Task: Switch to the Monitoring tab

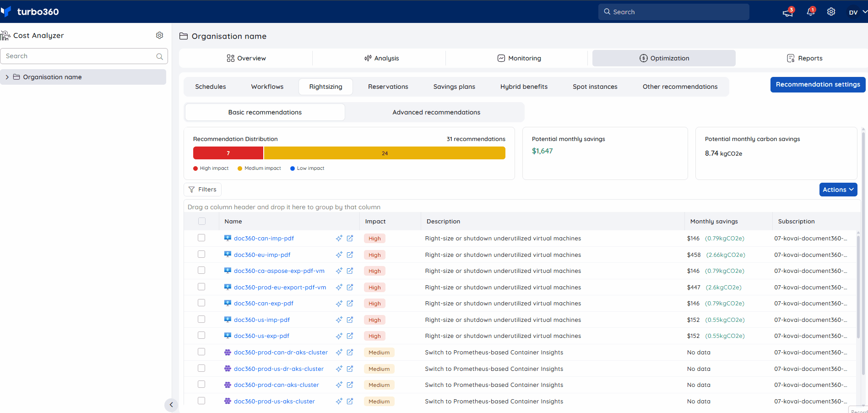Action: point(519,58)
